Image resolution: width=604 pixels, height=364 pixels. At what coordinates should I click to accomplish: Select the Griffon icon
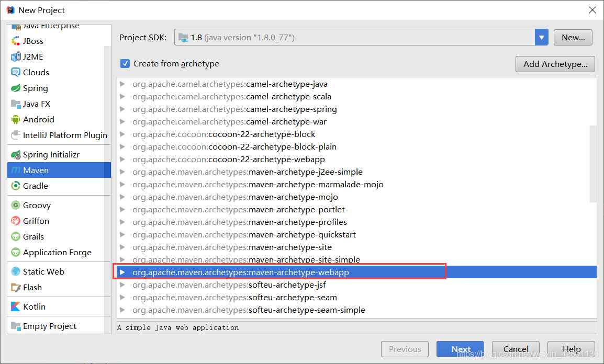pos(16,221)
